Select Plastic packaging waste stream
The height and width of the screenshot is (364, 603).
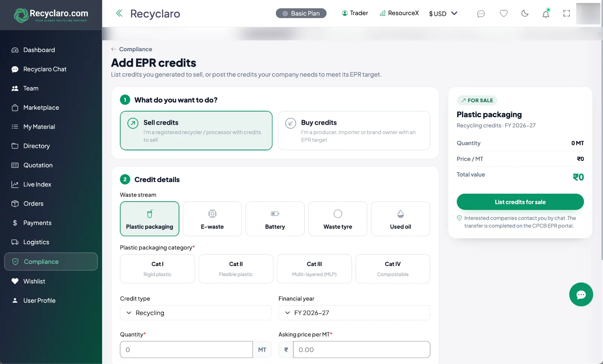click(150, 219)
